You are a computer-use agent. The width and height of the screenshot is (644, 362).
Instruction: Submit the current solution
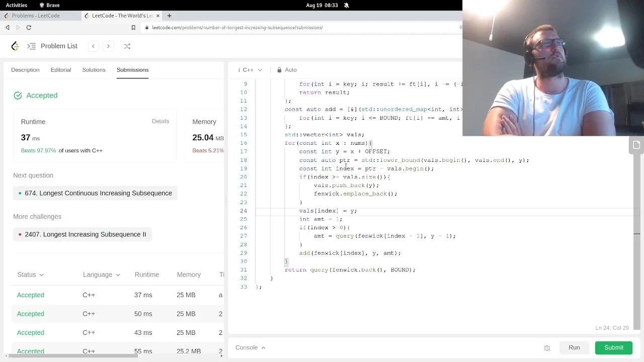tap(613, 347)
